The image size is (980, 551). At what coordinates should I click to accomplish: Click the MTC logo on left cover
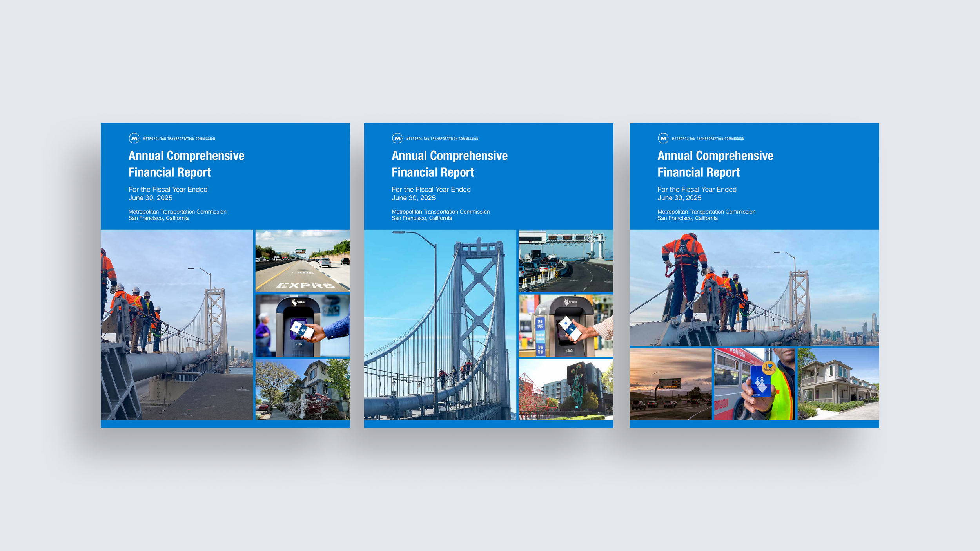pos(134,138)
